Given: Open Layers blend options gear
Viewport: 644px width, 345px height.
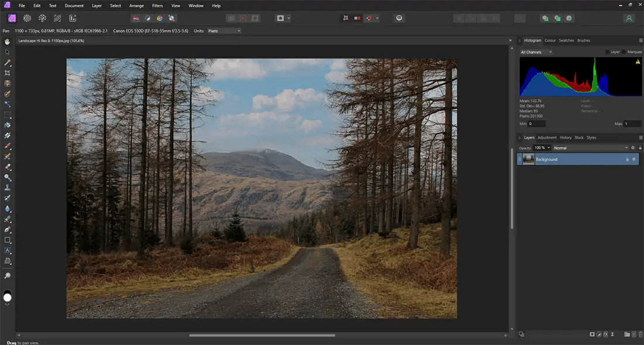Looking at the screenshot, I should (633, 148).
